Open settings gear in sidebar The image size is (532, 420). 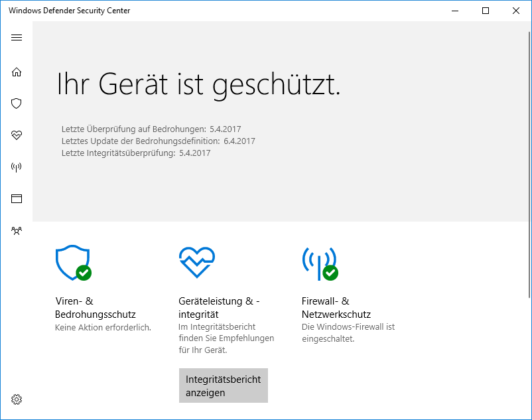click(17, 399)
